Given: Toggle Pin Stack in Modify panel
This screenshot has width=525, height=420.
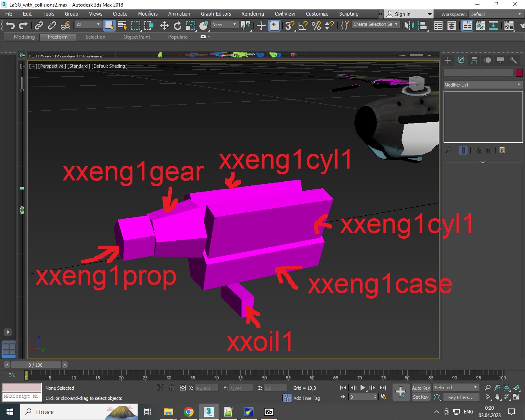Looking at the screenshot, I should pyautogui.click(x=448, y=150).
